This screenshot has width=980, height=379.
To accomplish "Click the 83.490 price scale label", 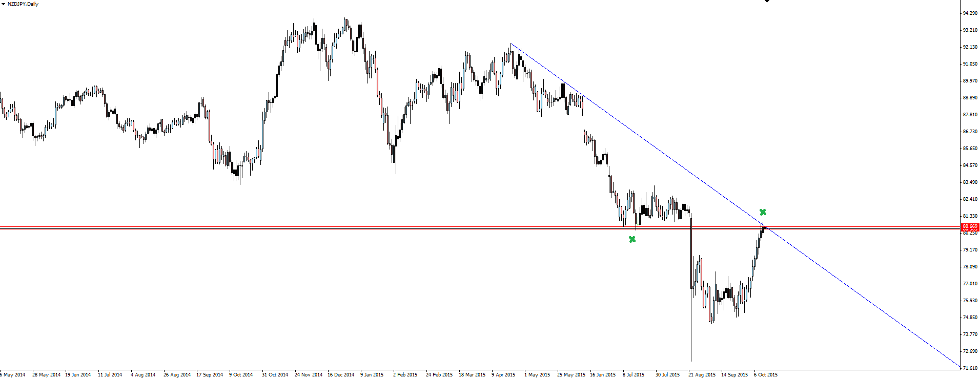I will [x=970, y=182].
